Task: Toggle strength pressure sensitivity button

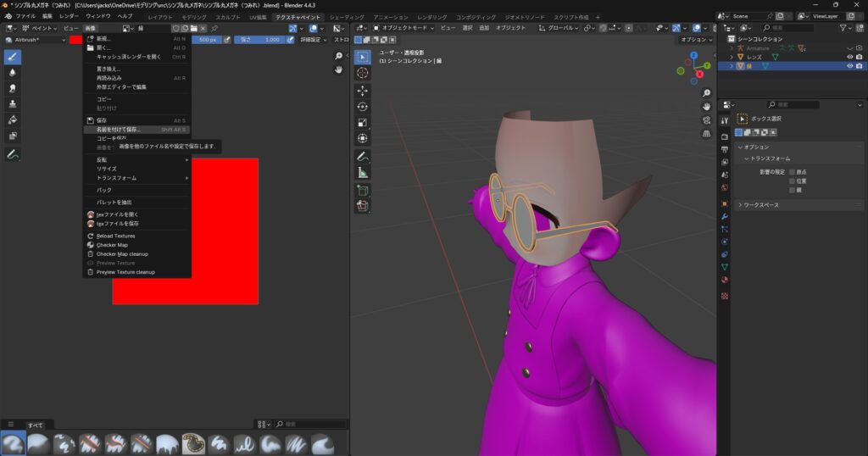Action: coord(290,40)
